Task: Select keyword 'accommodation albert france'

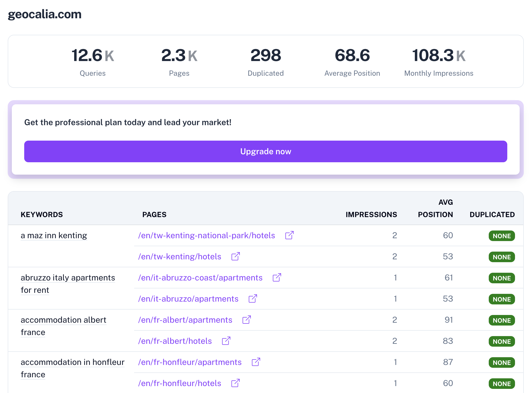Action: (63, 326)
